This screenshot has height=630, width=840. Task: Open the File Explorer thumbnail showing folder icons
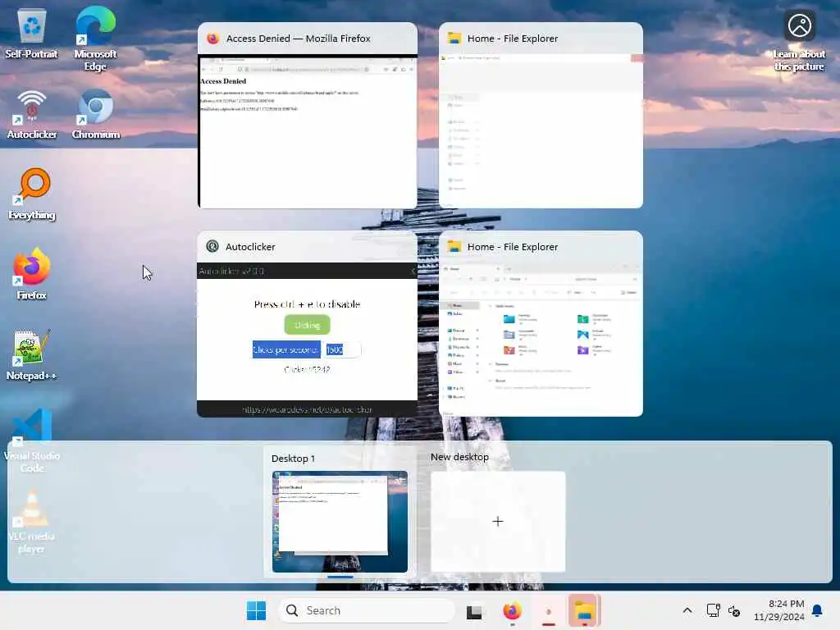point(541,323)
